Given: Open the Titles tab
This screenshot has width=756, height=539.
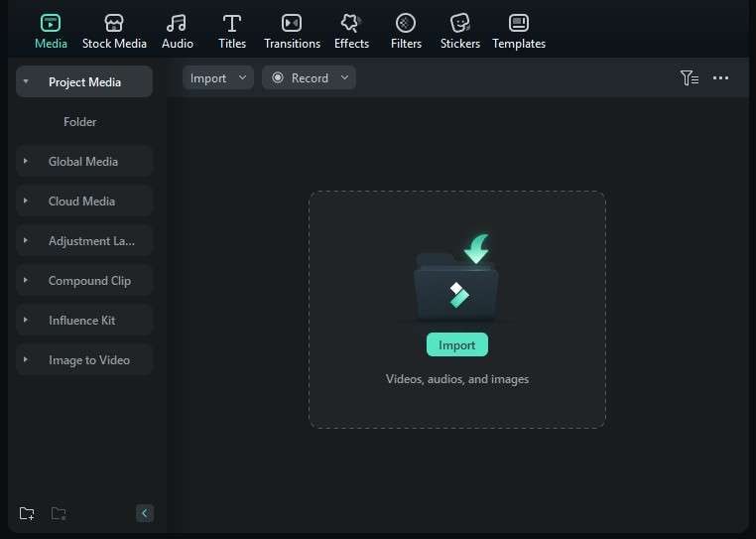Looking at the screenshot, I should [x=232, y=32].
